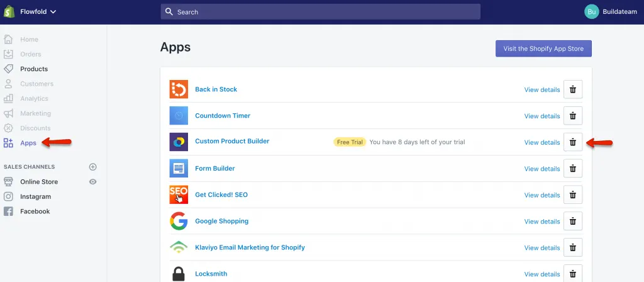
Task: Click the Online Store storefront icon
Action: click(x=8, y=182)
